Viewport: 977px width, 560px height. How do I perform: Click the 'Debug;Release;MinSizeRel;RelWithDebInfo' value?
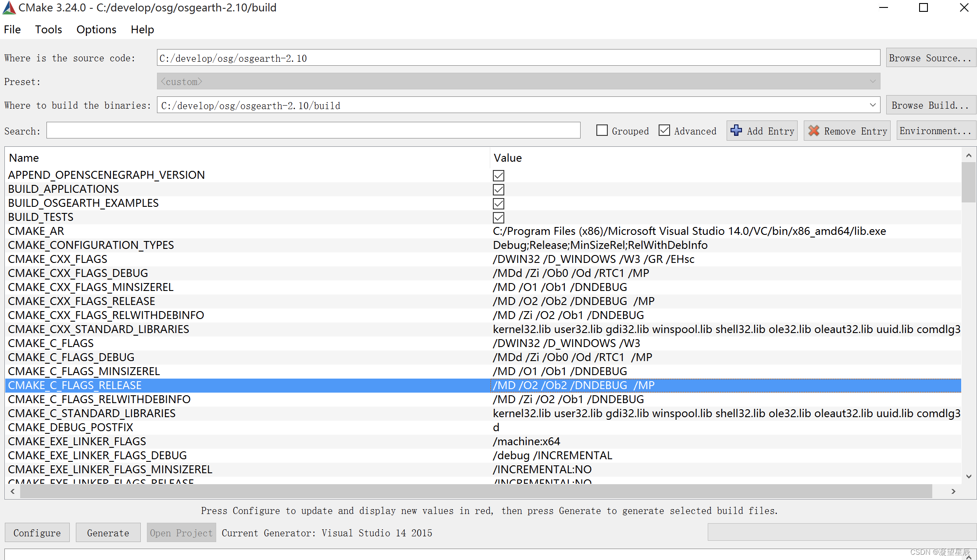tap(600, 245)
